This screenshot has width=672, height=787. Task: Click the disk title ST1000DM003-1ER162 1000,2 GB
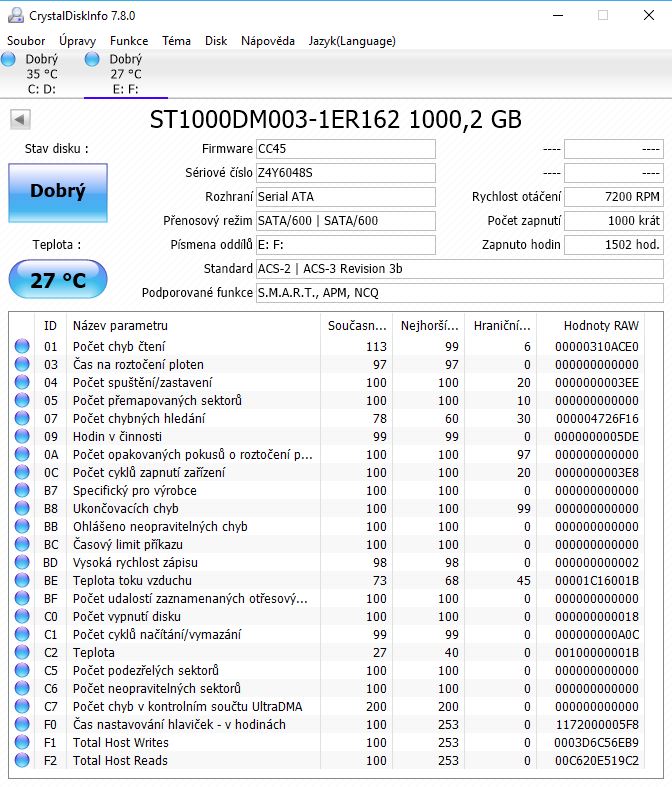[336, 119]
